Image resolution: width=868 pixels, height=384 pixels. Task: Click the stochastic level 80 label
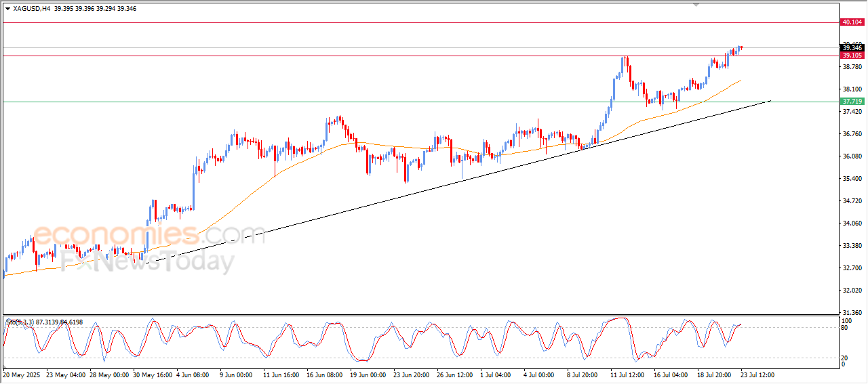pos(845,328)
